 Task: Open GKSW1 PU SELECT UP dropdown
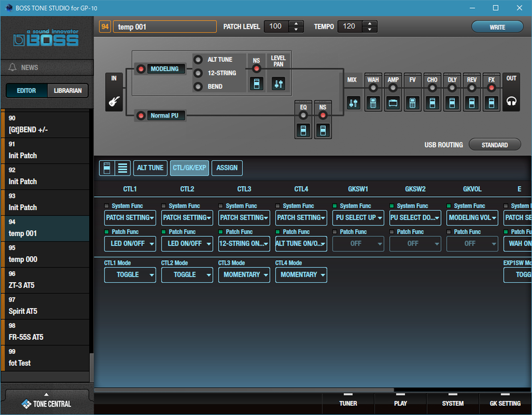pos(358,217)
